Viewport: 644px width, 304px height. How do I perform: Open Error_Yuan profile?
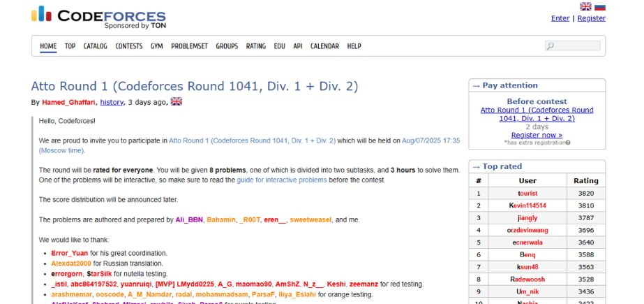pos(69,253)
